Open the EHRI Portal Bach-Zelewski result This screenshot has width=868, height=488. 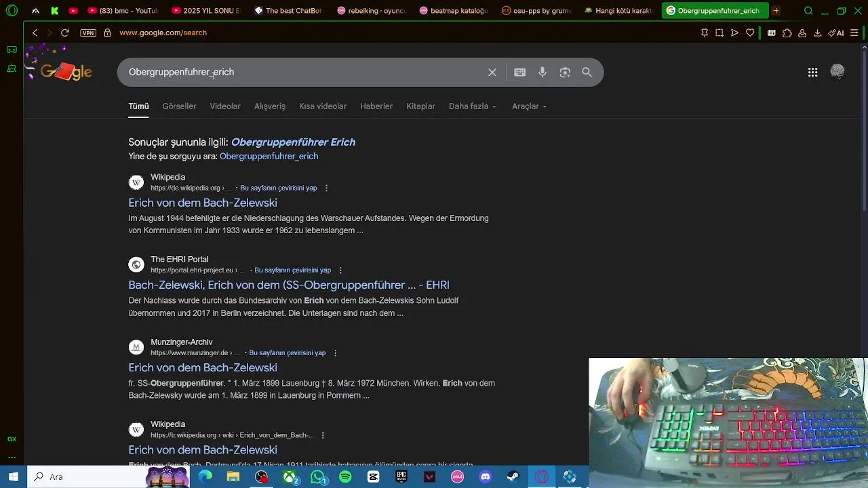(289, 285)
